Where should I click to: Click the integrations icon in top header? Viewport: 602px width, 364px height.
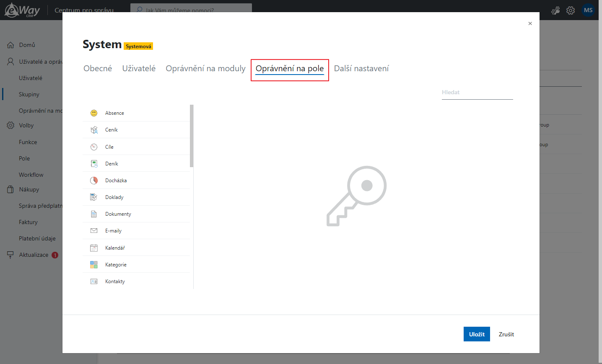click(555, 10)
